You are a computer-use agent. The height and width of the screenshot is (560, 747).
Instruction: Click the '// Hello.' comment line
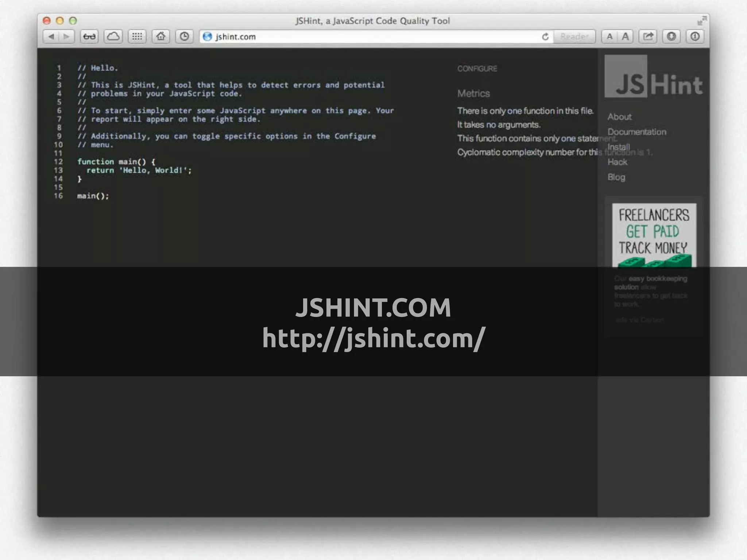point(98,68)
